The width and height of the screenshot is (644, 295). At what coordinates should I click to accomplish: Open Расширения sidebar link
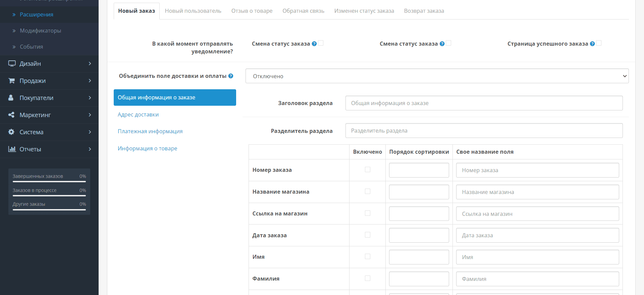point(37,14)
